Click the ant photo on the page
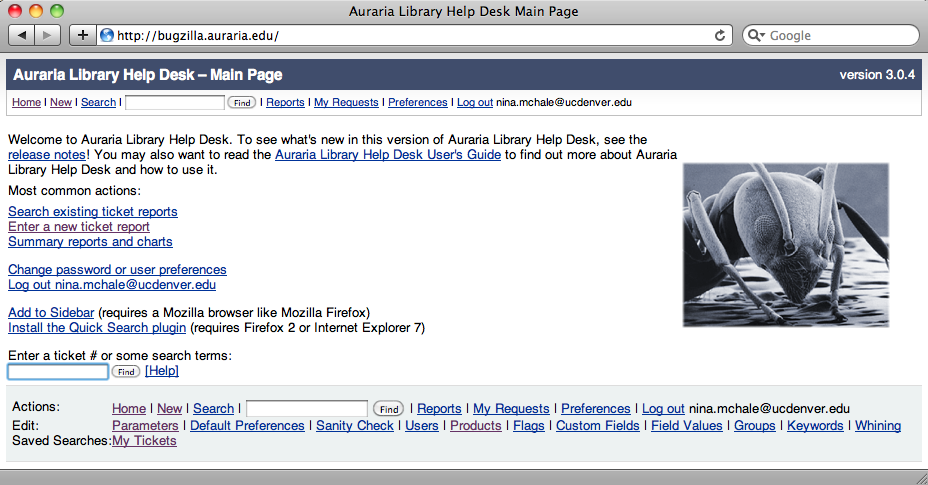 pos(786,245)
